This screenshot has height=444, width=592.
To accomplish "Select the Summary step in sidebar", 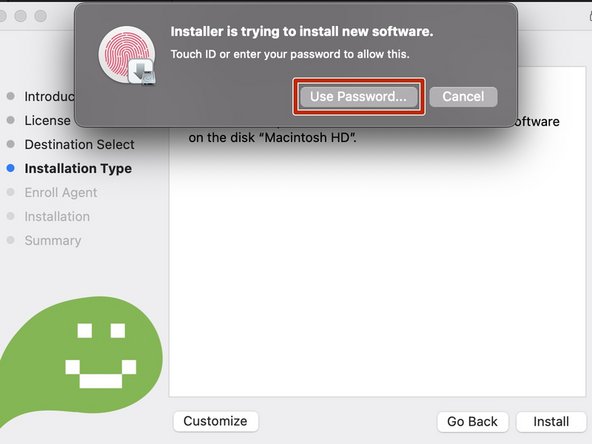I will 53,240.
